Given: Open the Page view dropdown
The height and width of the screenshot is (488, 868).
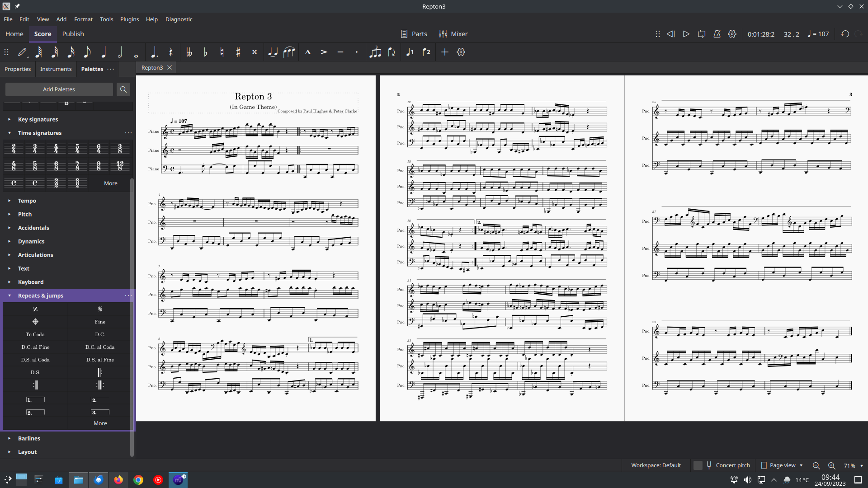Looking at the screenshot, I should tap(782, 465).
